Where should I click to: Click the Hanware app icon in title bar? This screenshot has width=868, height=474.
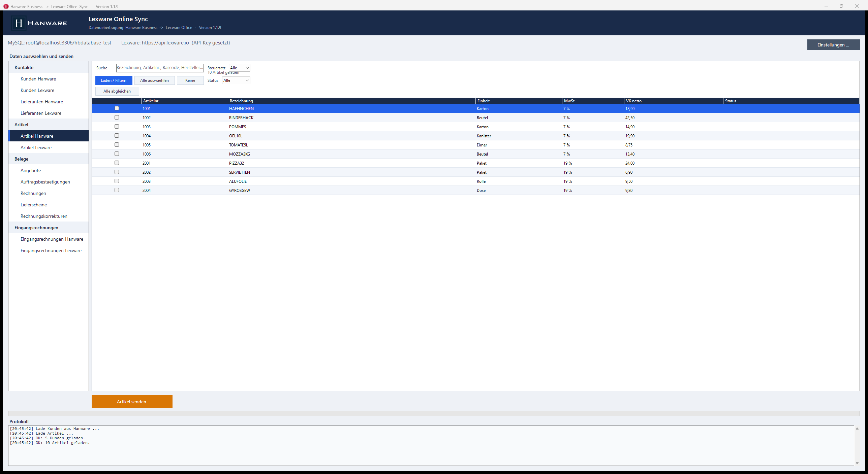(6, 6)
